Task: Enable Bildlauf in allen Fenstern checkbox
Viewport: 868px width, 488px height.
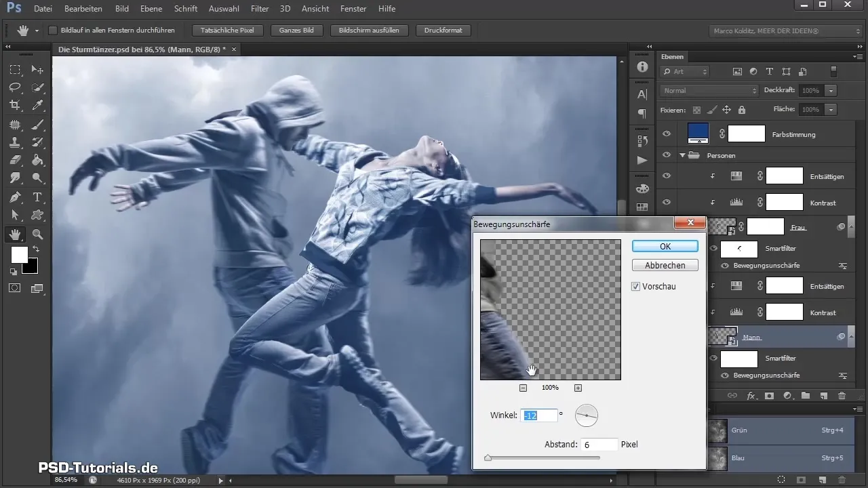Action: pyautogui.click(x=53, y=30)
